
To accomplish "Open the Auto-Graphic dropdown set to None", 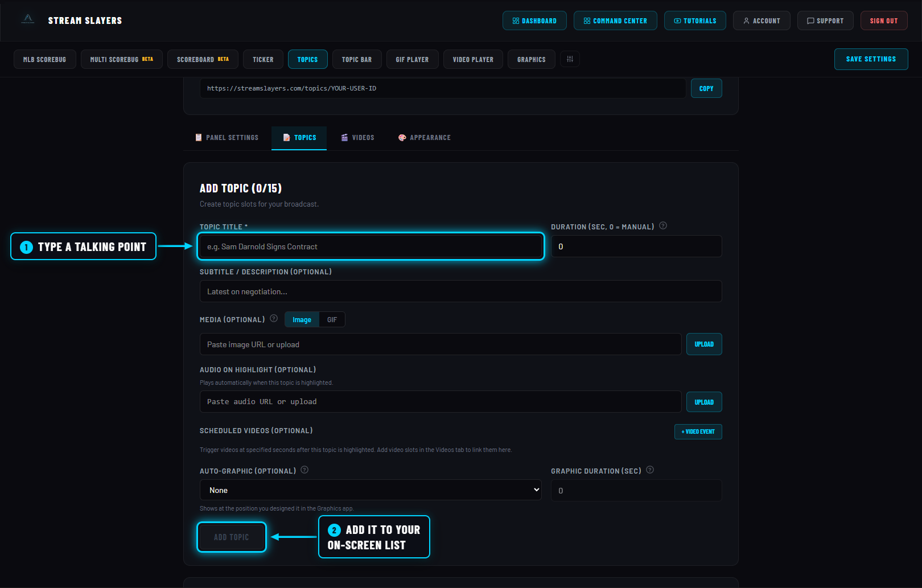I will [x=371, y=490].
